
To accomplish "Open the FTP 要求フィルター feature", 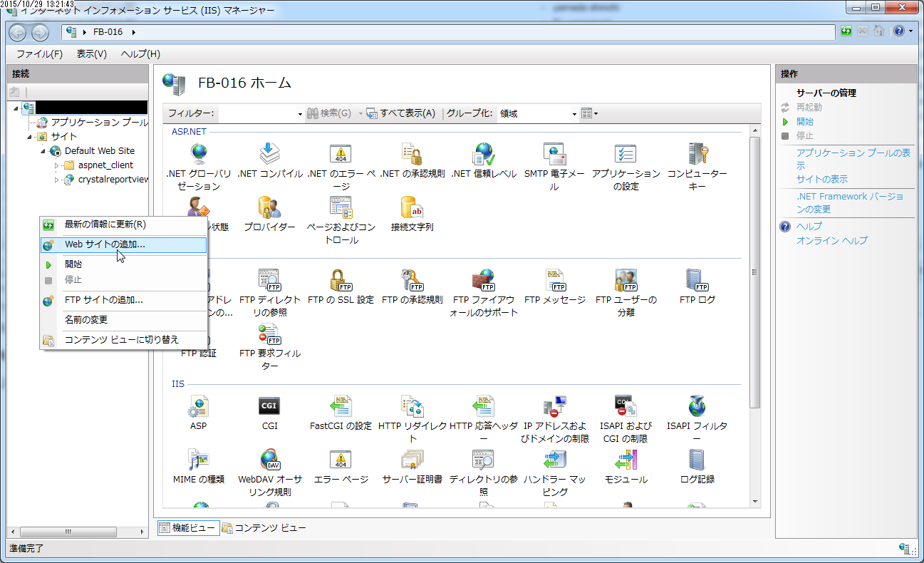I will point(270,347).
